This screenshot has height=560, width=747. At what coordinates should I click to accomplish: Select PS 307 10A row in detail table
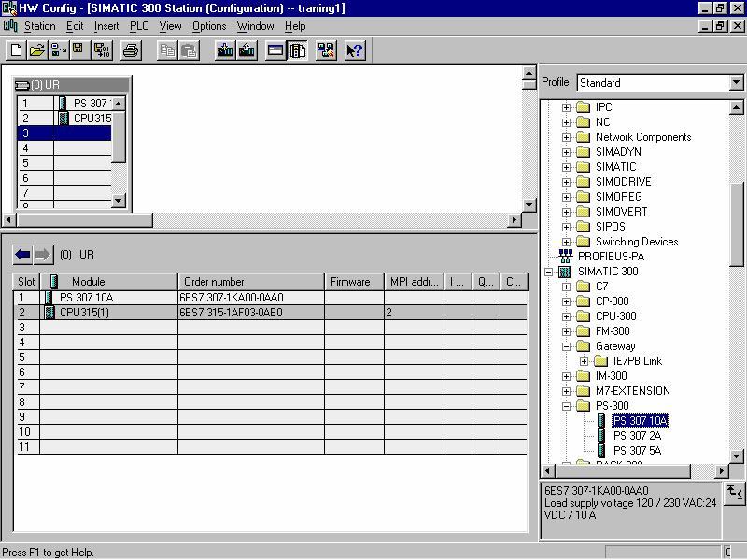click(x=270, y=298)
